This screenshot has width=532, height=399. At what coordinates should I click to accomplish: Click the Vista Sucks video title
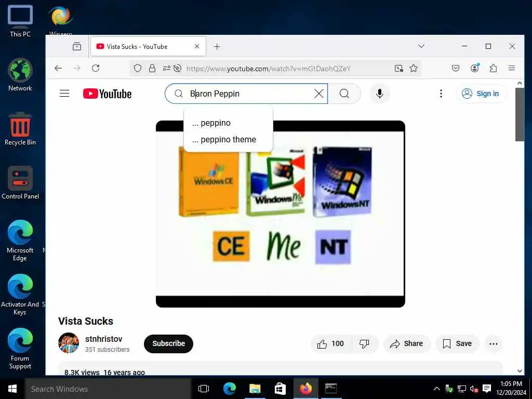pos(86,321)
